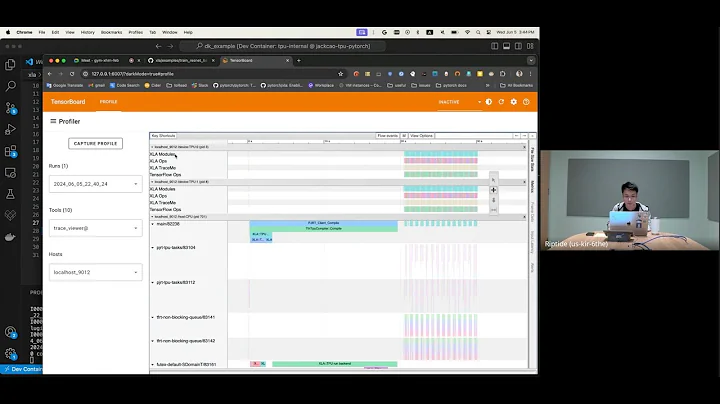Open VS Code Accounts icon
The width and height of the screenshot is (720, 404).
(10, 332)
